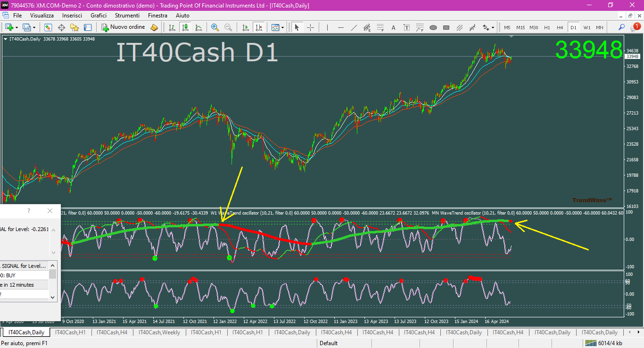Enable the crosshair cursor mode
644x348 pixels.
coord(310,27)
